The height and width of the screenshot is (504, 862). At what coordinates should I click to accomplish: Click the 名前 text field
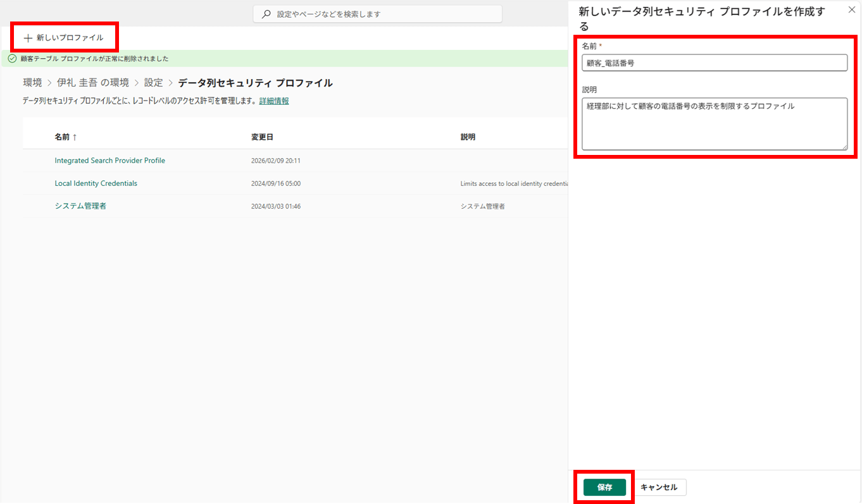[714, 63]
